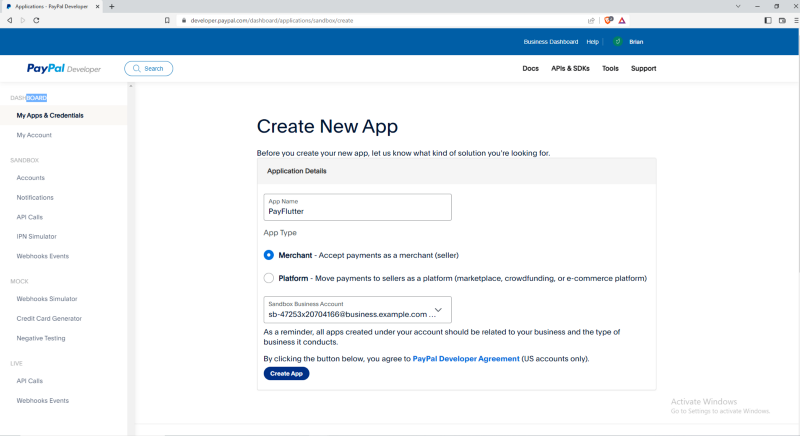Open the PayPal Developer Agreement link
800x436 pixels.
pyautogui.click(x=466, y=358)
